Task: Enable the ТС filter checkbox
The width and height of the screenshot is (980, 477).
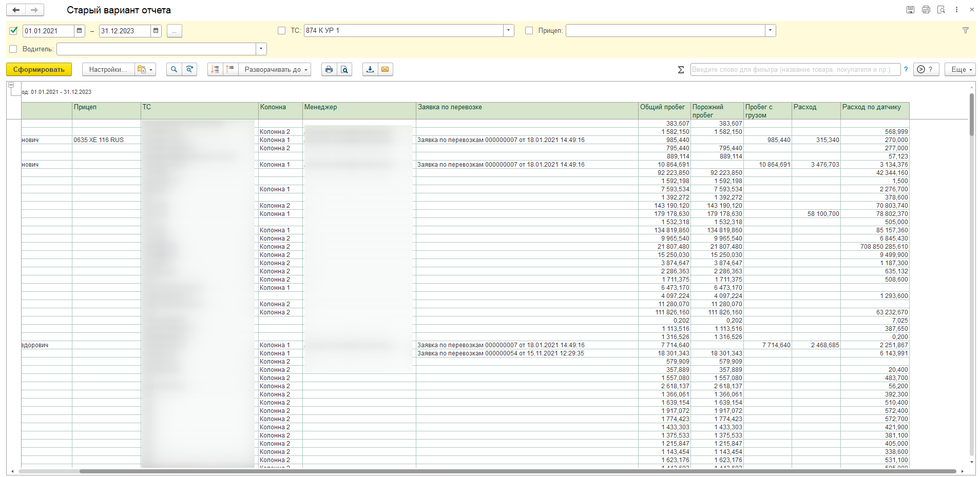Action: tap(281, 31)
